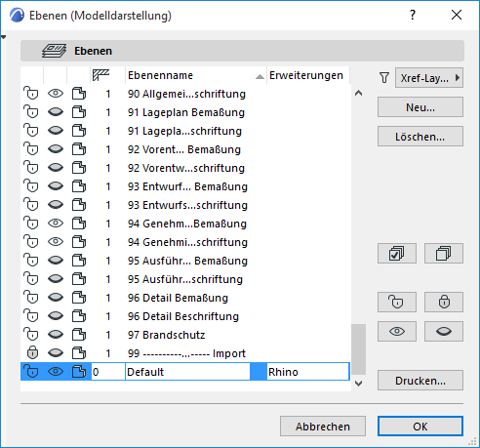
Task: Show the 93 Entwurfs...schriftung layer
Action: coord(56,205)
